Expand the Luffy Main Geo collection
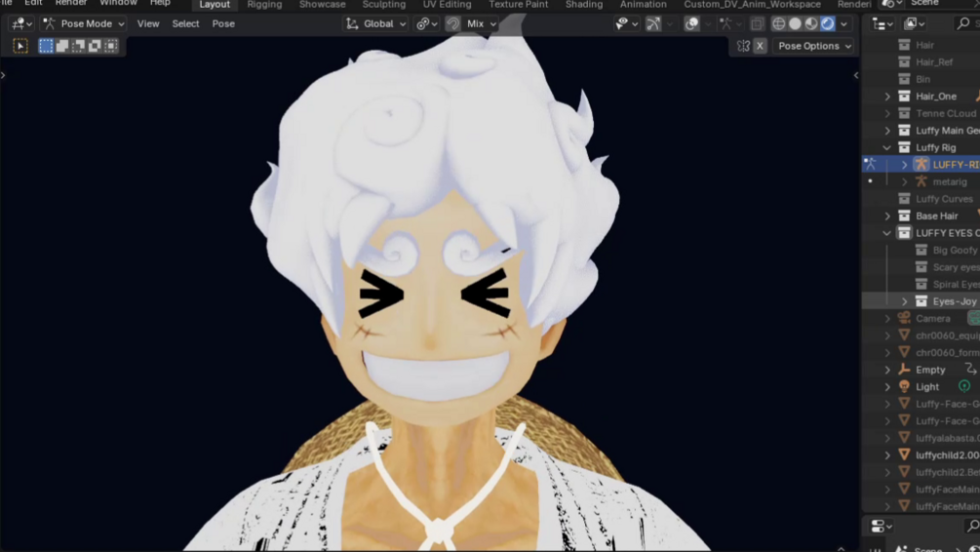Image resolution: width=980 pixels, height=552 pixels. [887, 131]
